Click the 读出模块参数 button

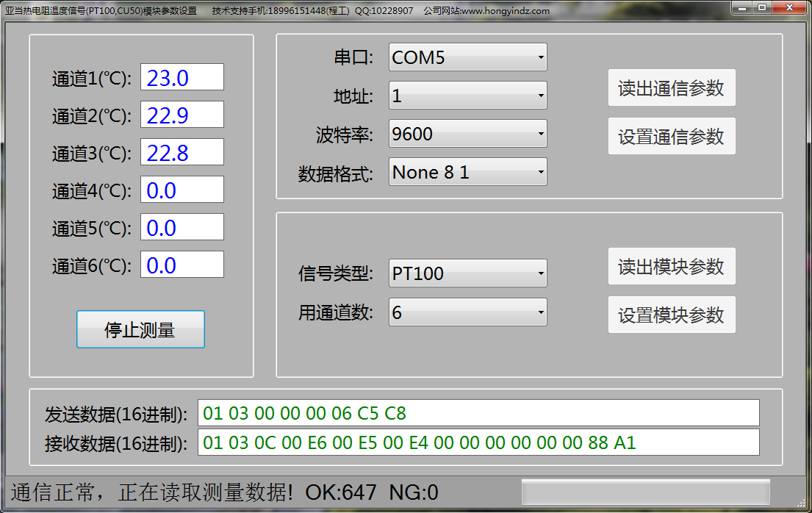pos(671,266)
